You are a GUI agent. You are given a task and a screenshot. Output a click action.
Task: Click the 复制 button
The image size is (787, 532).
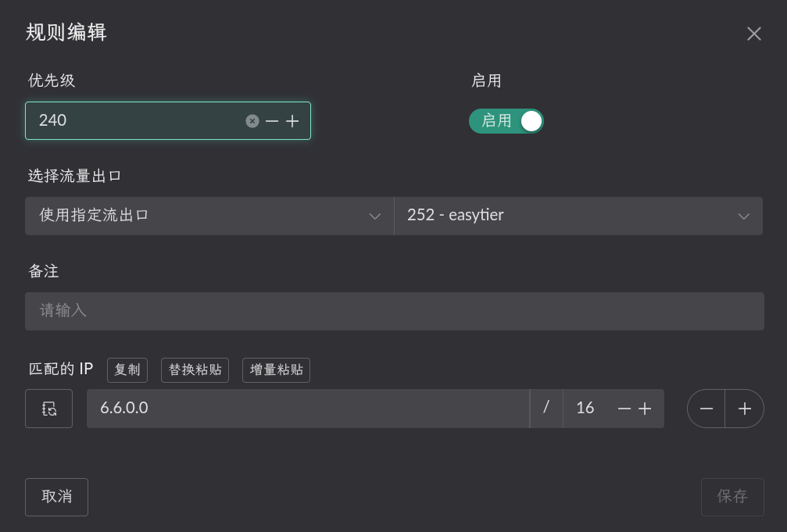pos(127,370)
